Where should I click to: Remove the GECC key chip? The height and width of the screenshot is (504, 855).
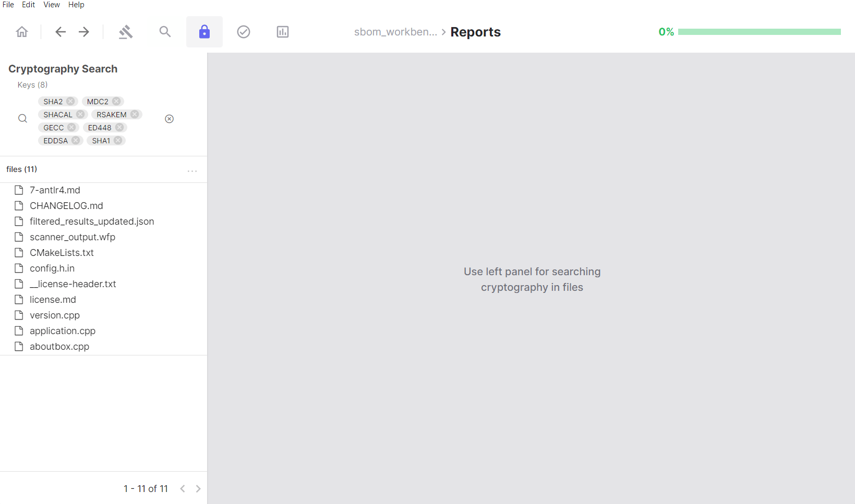[71, 127]
